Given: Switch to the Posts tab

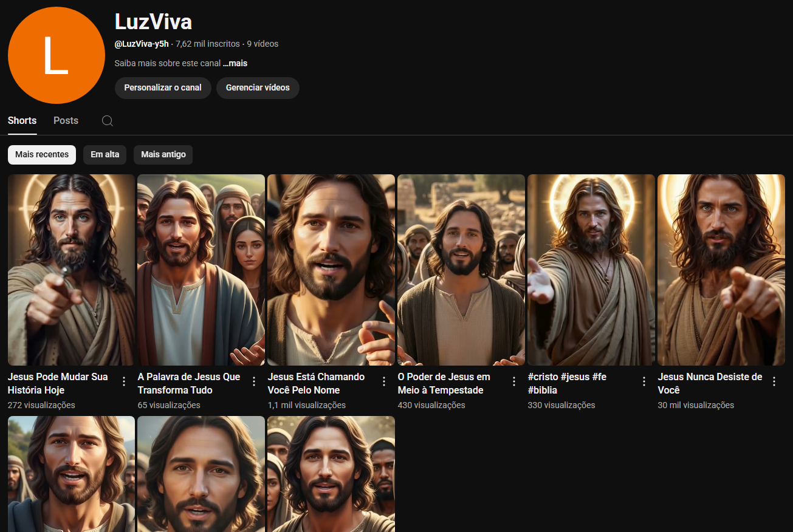Looking at the screenshot, I should pyautogui.click(x=66, y=120).
